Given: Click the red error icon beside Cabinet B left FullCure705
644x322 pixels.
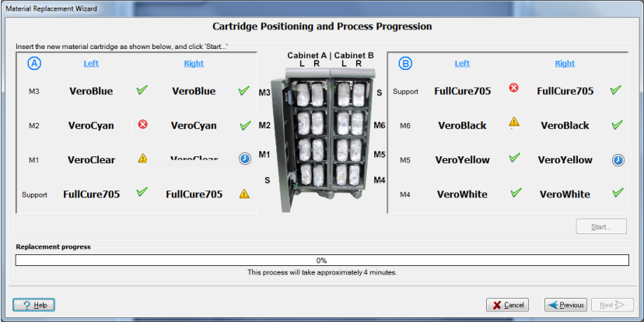Looking at the screenshot, I should coord(514,87).
